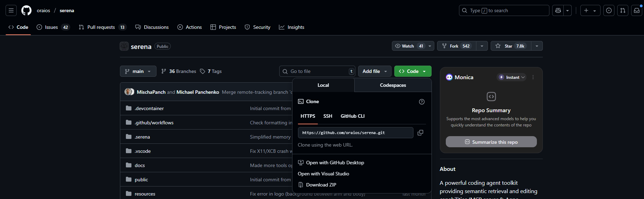Toggle the green Code dropdown button
Viewport: 644px width, 199px height.
[413, 71]
